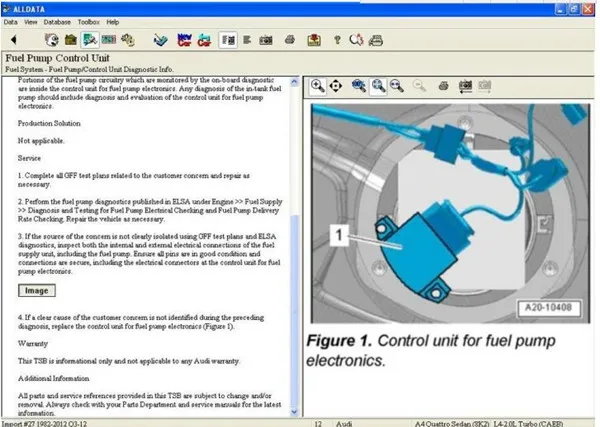Open the Data menu
Screen dimensions: 600x427
click(10, 22)
